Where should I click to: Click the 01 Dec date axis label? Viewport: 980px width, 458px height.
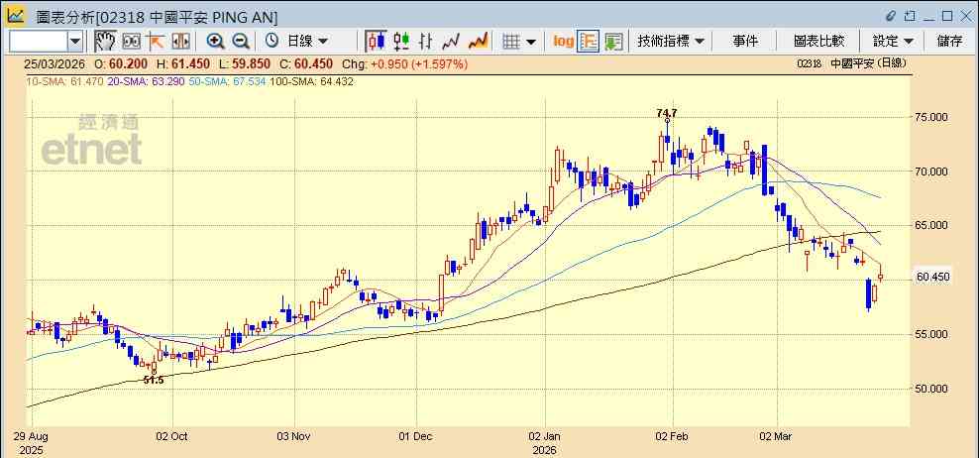tap(416, 437)
